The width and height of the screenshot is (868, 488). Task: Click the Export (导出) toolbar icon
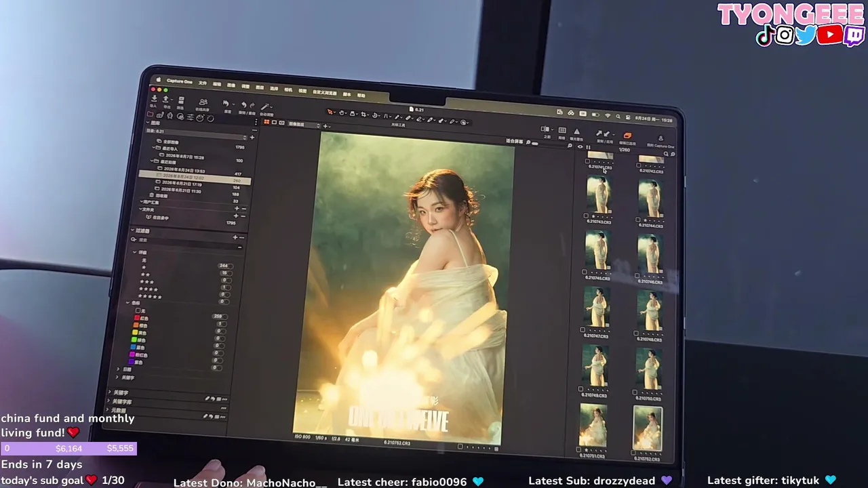tap(165, 100)
